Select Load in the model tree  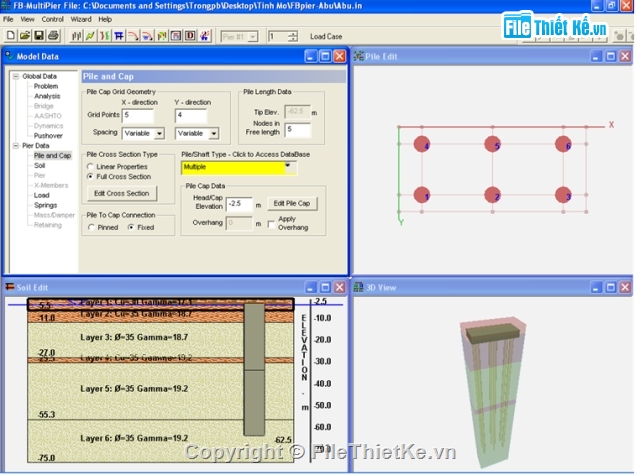41,195
